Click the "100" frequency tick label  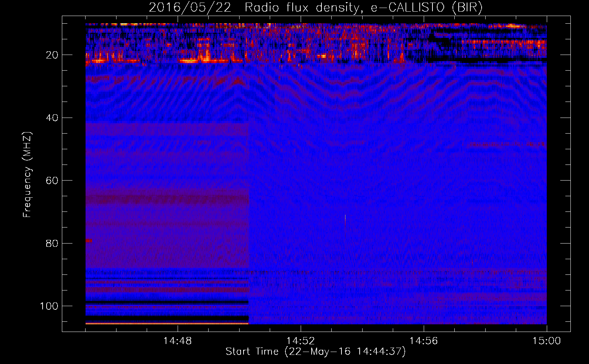tap(49, 306)
